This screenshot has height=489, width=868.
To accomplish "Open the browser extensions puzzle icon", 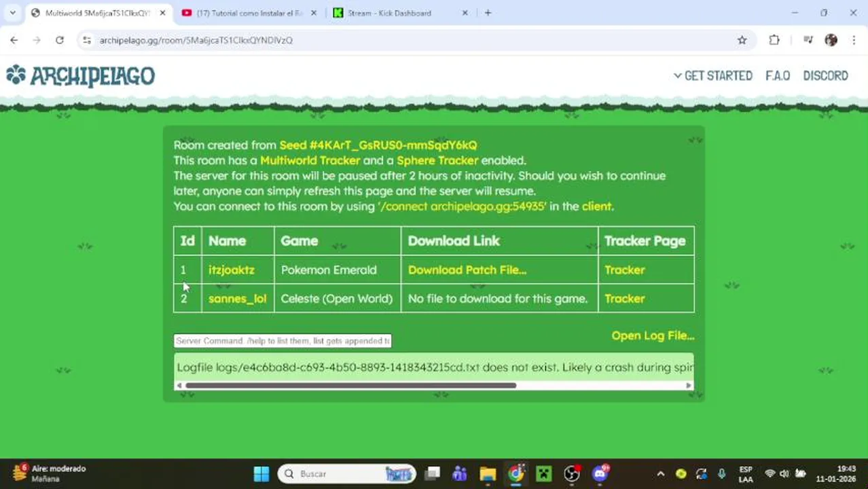I will tap(774, 40).
